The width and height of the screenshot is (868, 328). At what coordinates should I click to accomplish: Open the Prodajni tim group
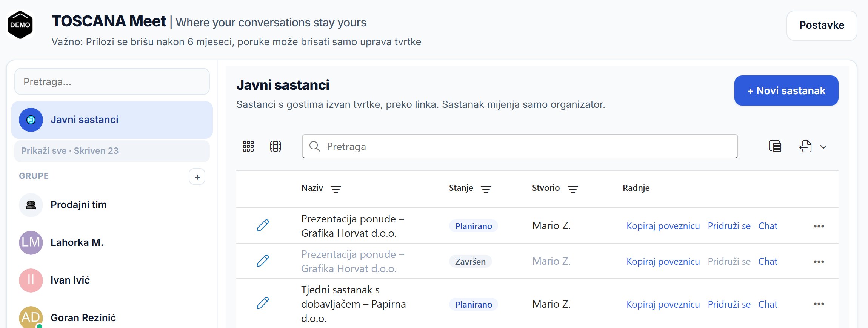point(112,205)
